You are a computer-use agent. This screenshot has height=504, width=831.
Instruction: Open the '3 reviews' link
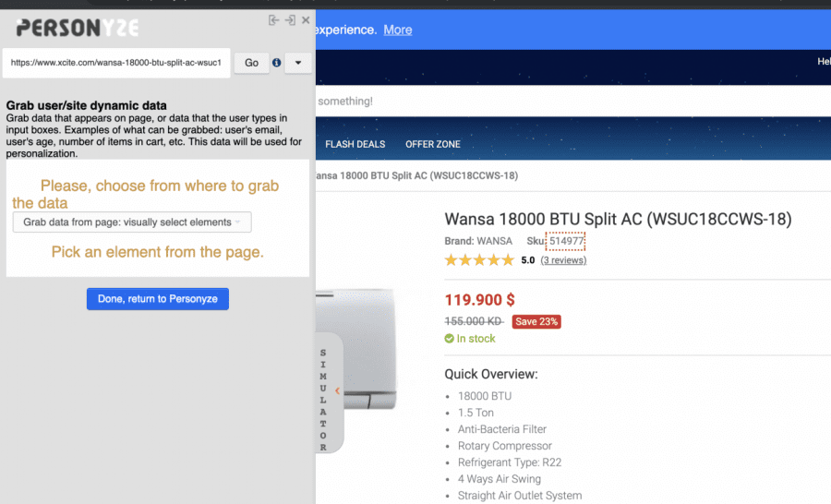[x=563, y=260]
